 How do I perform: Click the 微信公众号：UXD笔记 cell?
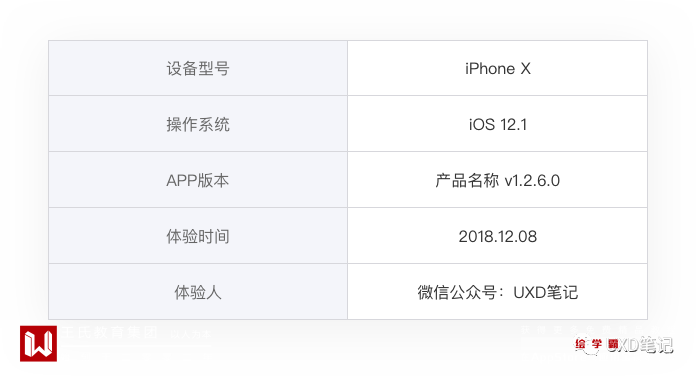(498, 292)
